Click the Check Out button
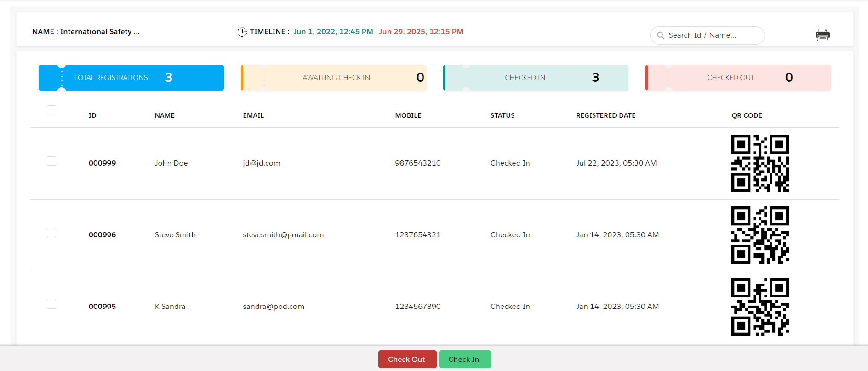Viewport: 868px width, 371px height. coord(407,359)
